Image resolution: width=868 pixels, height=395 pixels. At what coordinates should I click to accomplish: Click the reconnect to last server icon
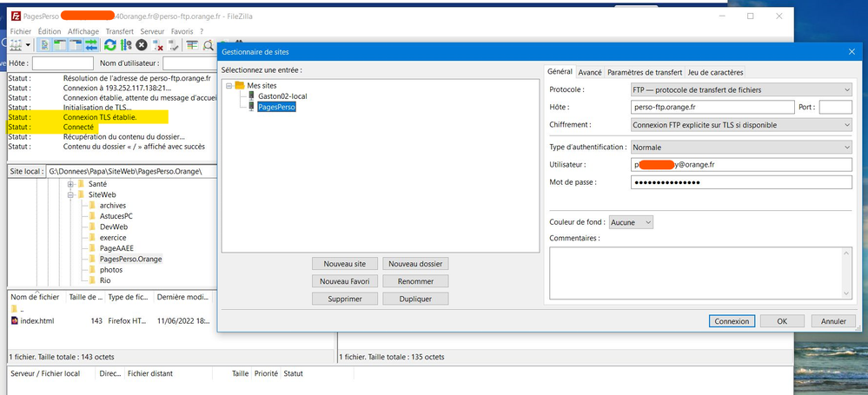pos(173,45)
